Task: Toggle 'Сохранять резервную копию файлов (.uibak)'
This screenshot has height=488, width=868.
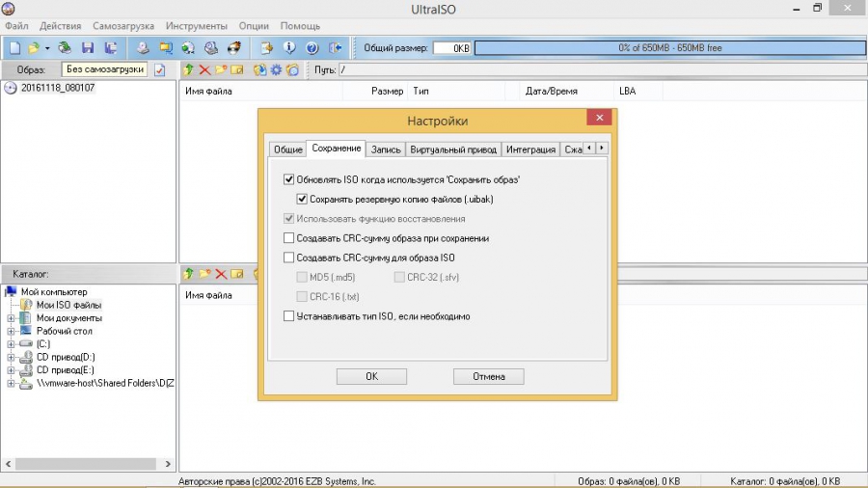Action: click(x=302, y=200)
